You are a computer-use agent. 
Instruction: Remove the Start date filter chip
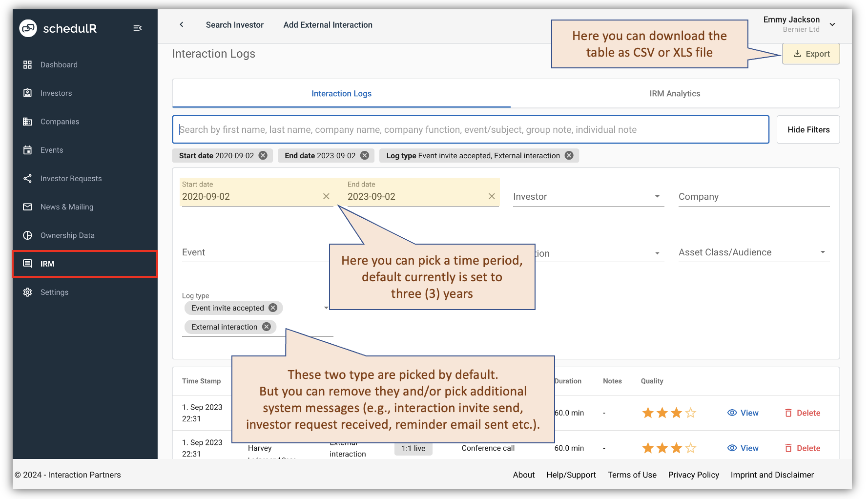(x=263, y=155)
